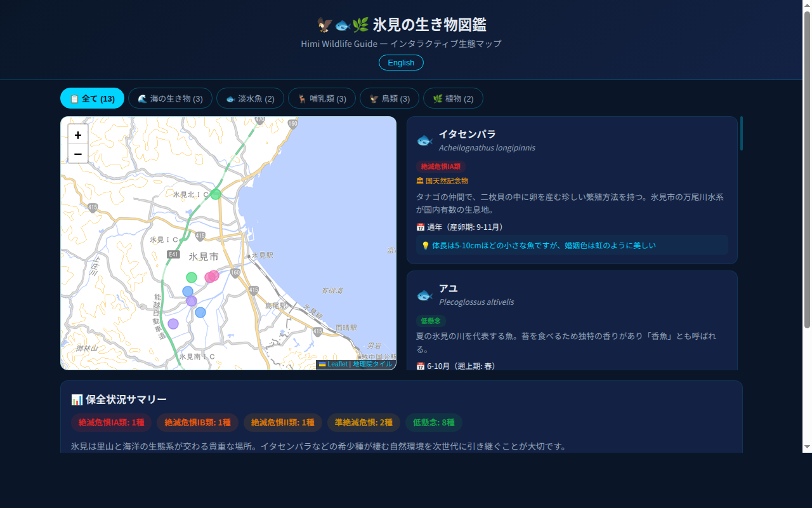
Task: Click the map zoom in + control
Action: (78, 135)
